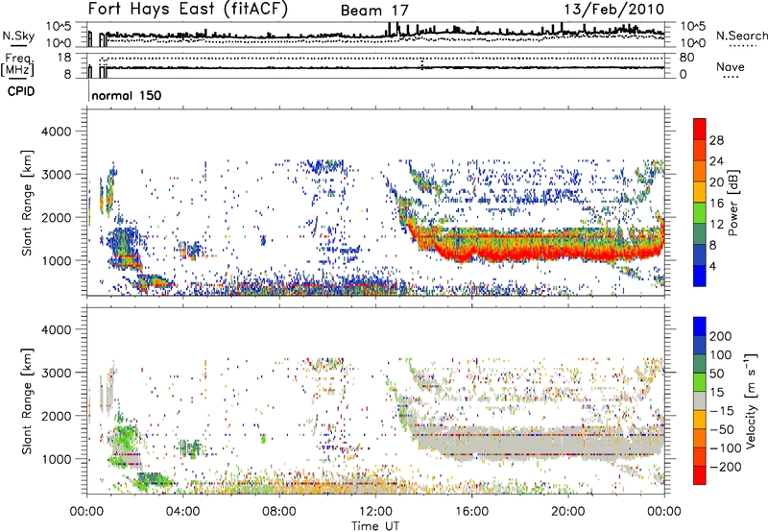The height and width of the screenshot is (532, 768).
Task: Click the date '13/Feb/2010'
Action: pos(613,10)
